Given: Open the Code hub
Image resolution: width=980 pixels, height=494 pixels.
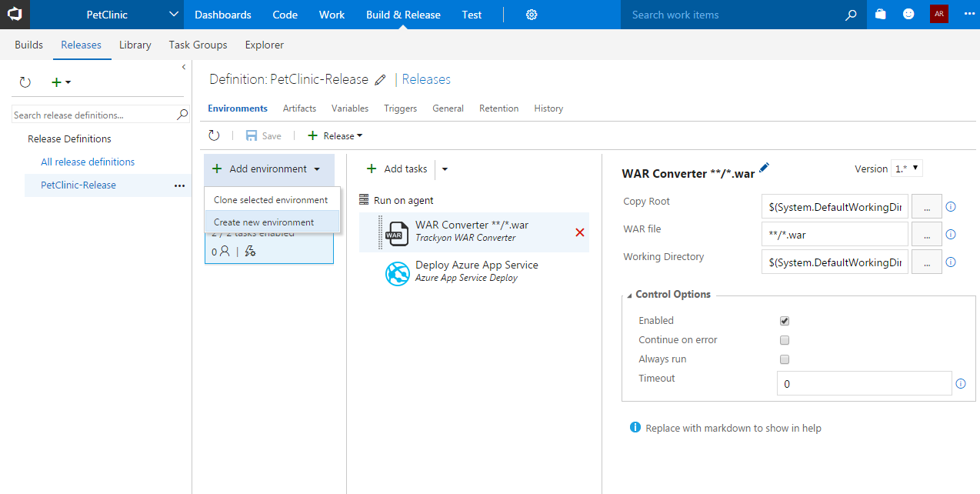Looking at the screenshot, I should [285, 15].
